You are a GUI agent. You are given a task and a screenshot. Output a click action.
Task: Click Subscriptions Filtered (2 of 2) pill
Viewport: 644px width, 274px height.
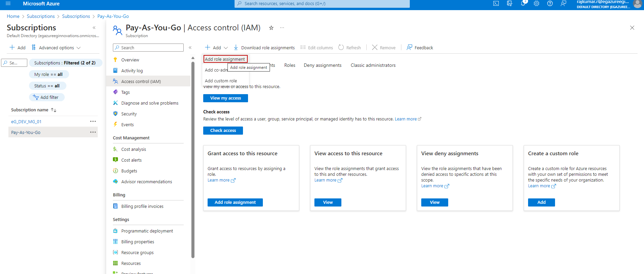click(65, 63)
